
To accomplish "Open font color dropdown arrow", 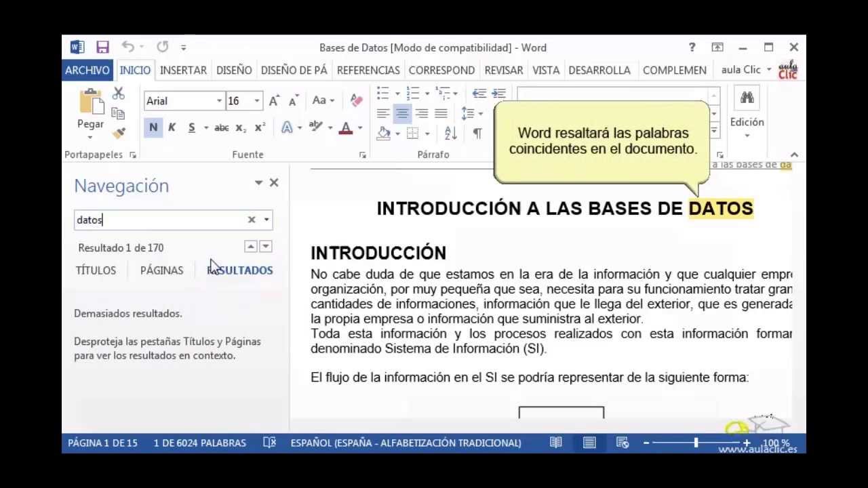I will [360, 127].
